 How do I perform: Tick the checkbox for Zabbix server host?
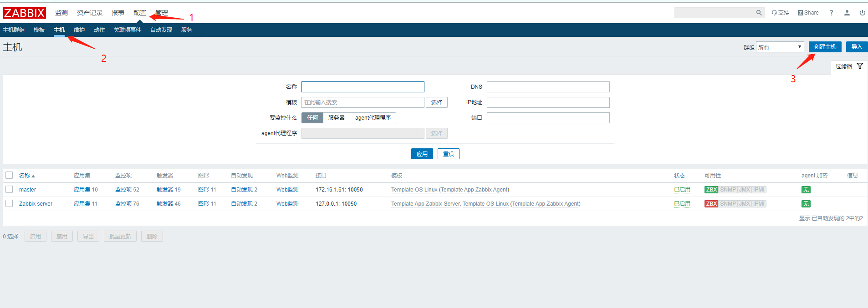(x=9, y=203)
